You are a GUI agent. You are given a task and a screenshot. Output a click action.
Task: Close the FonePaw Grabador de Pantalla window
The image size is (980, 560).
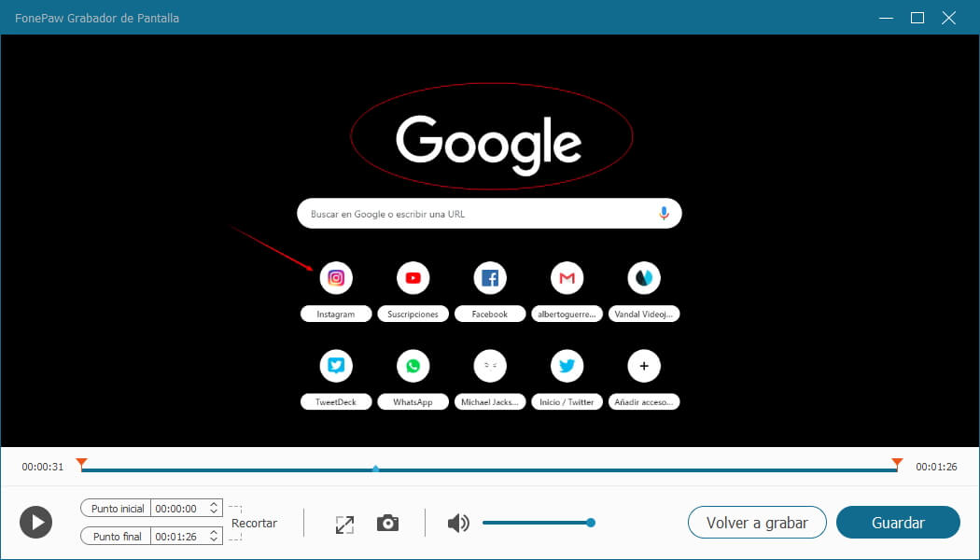[949, 18]
